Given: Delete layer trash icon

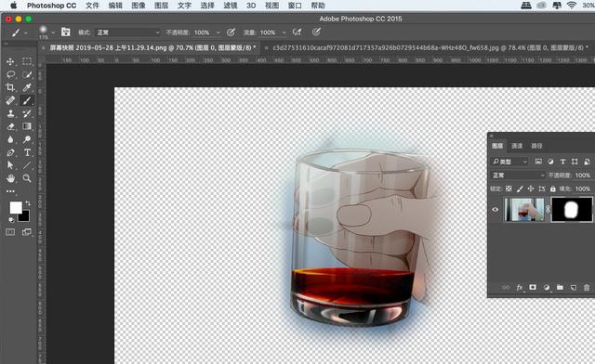Looking at the screenshot, I should 587,288.
